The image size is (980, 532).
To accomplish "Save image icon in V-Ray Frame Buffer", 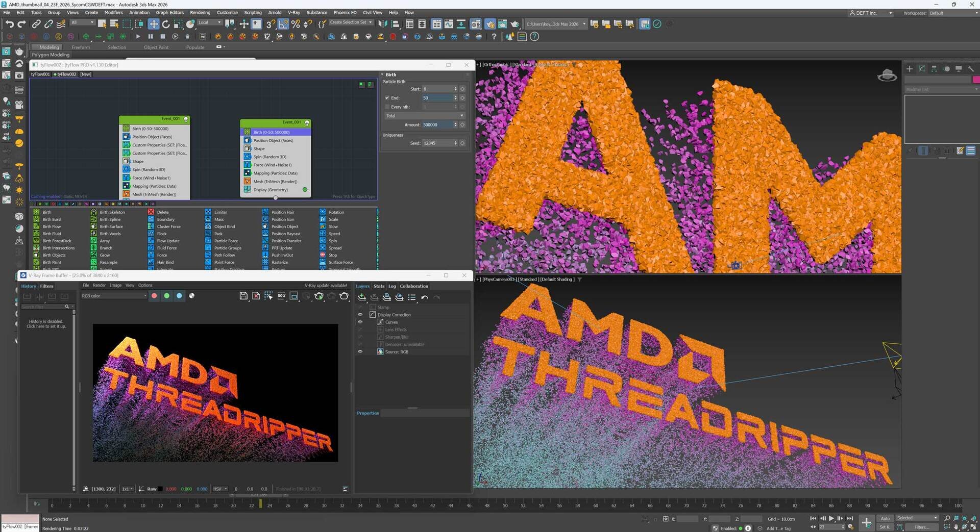I will coord(243,296).
